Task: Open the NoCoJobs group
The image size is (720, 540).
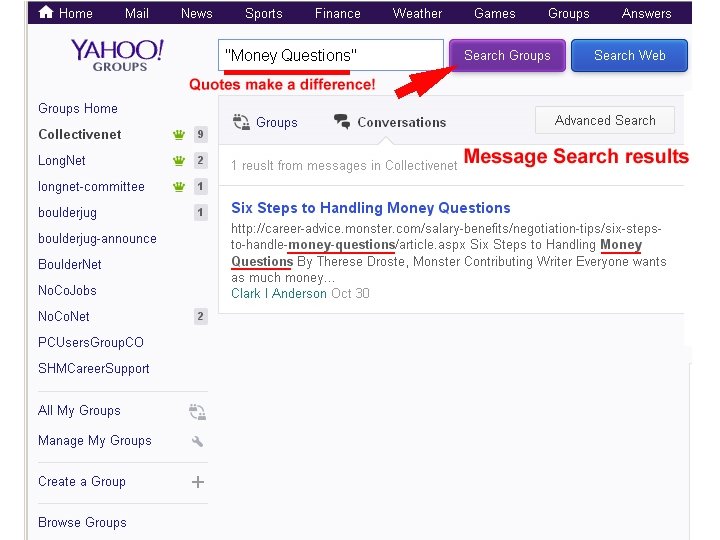Action: 68,291
